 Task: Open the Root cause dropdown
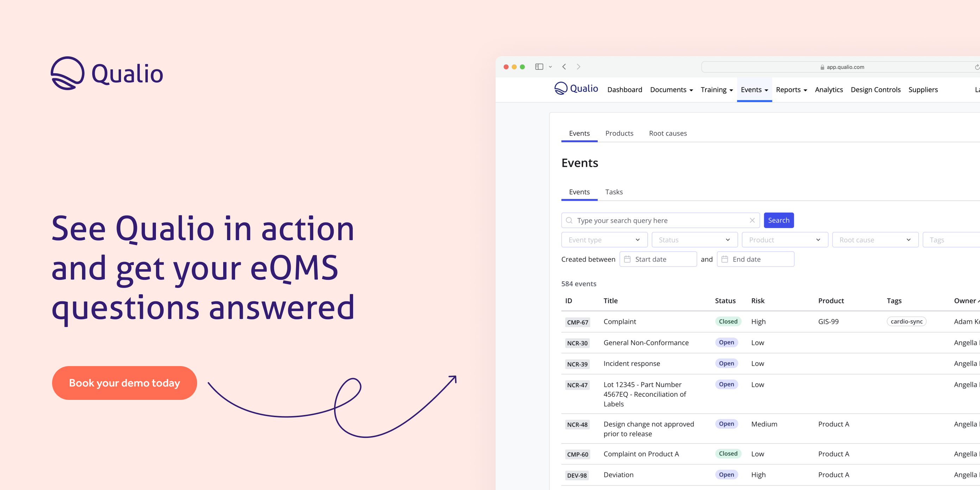coord(875,240)
